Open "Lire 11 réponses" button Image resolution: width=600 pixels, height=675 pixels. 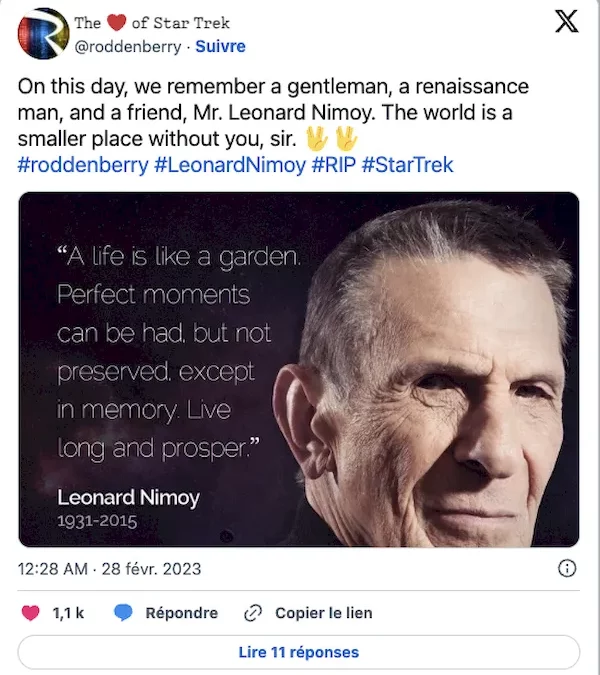[x=299, y=652]
